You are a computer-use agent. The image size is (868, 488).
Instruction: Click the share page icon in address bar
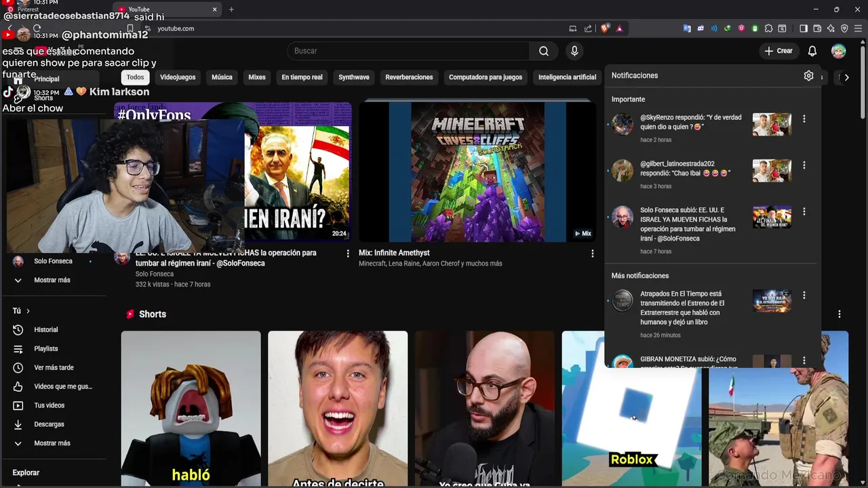[587, 28]
